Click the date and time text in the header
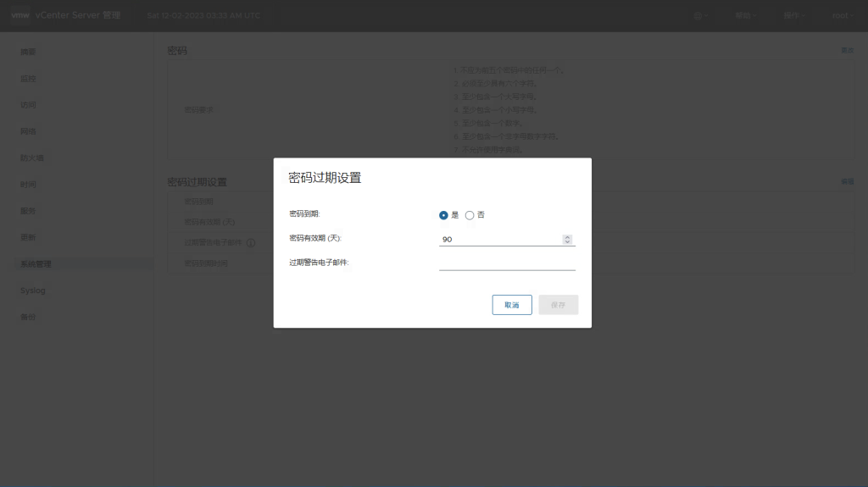 click(203, 15)
